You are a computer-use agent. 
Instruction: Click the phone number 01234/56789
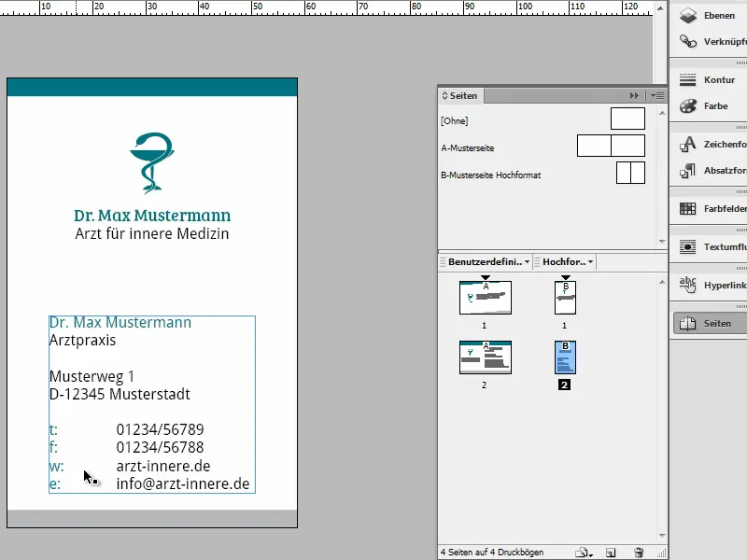point(160,429)
